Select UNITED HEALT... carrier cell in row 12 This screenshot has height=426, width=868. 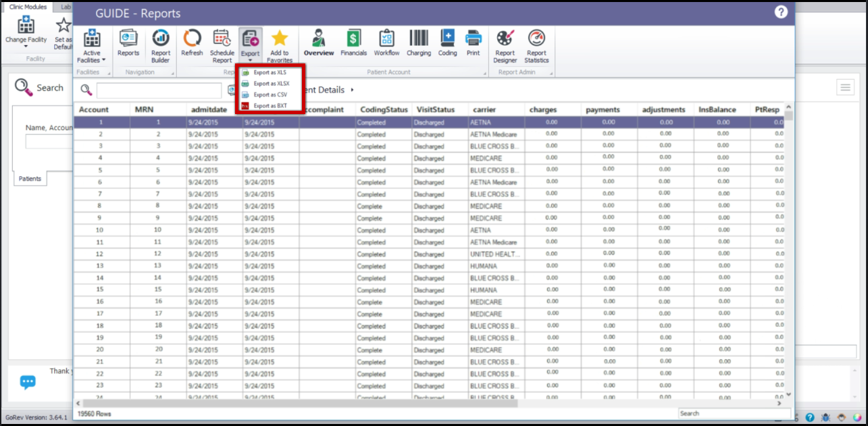(x=496, y=254)
